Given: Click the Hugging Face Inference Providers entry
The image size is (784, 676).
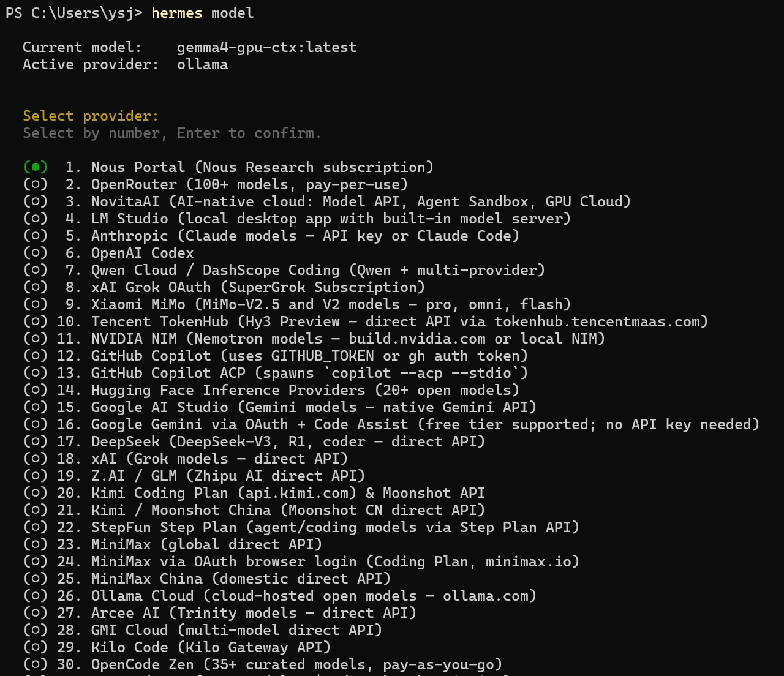Looking at the screenshot, I should pyautogui.click(x=305, y=390).
